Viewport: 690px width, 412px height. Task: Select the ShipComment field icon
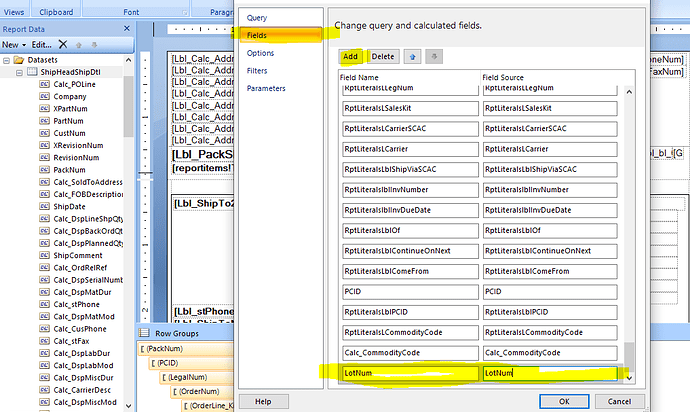point(44,255)
